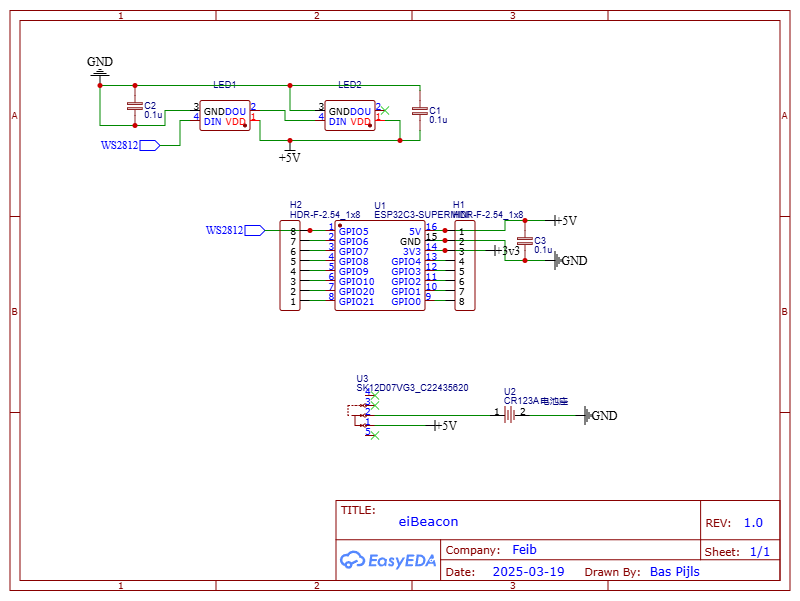Click the ESP32C3-SUPERMINI part name
800x601 pixels.
click(420, 215)
